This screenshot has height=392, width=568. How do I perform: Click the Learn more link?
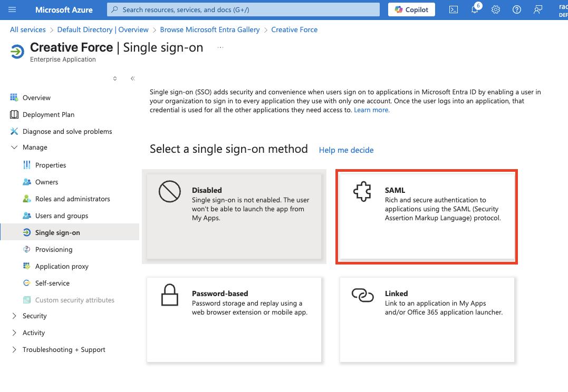372,110
